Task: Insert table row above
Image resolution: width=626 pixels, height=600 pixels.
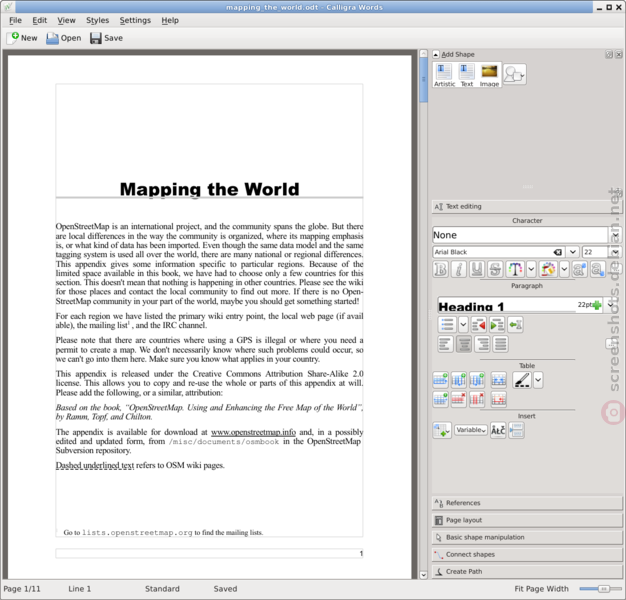Action: 440,380
